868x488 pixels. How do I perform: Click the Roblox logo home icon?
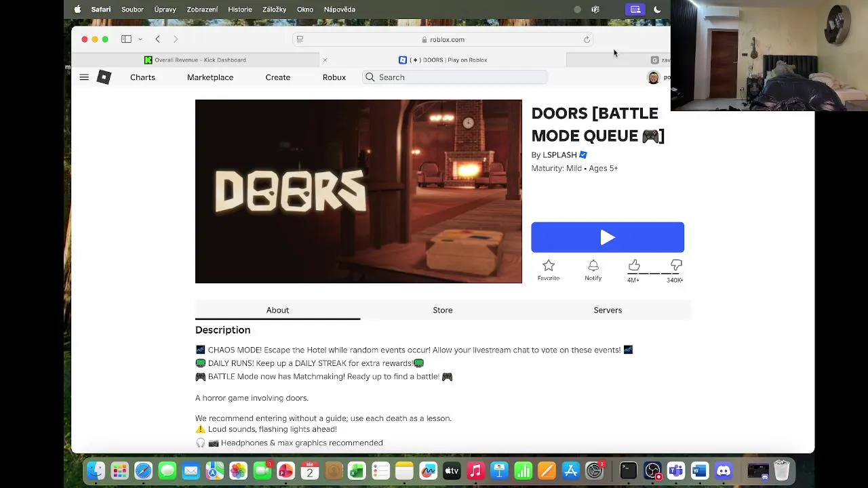point(104,77)
